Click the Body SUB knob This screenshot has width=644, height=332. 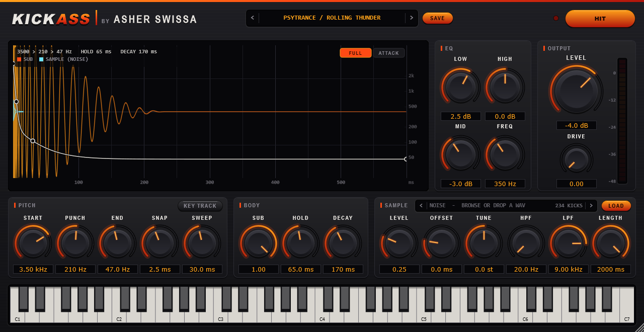(x=258, y=242)
